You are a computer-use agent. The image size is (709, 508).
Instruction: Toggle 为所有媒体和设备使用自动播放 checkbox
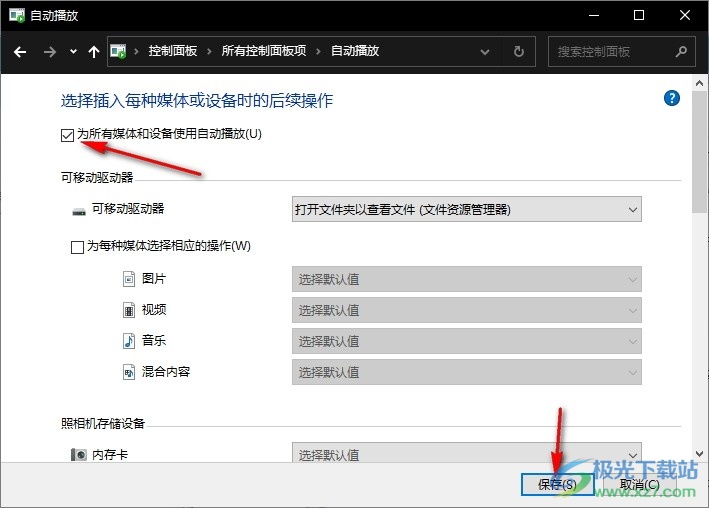tap(67, 135)
